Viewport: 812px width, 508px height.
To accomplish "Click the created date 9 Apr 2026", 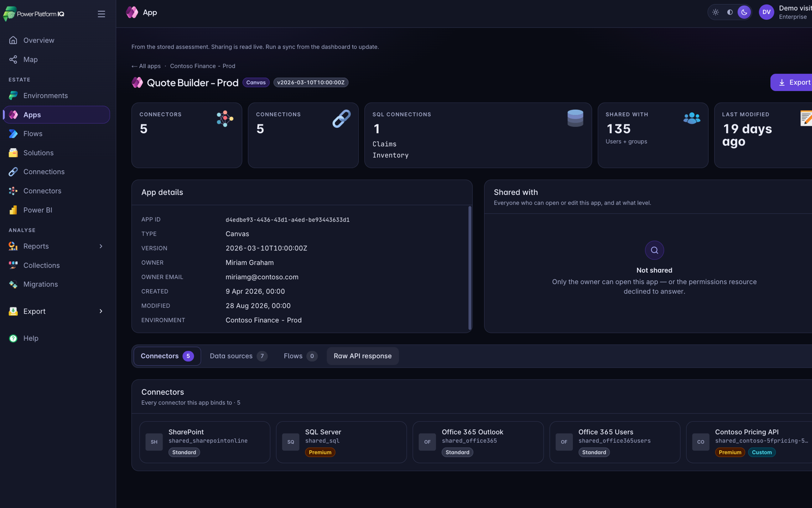I will tap(255, 292).
